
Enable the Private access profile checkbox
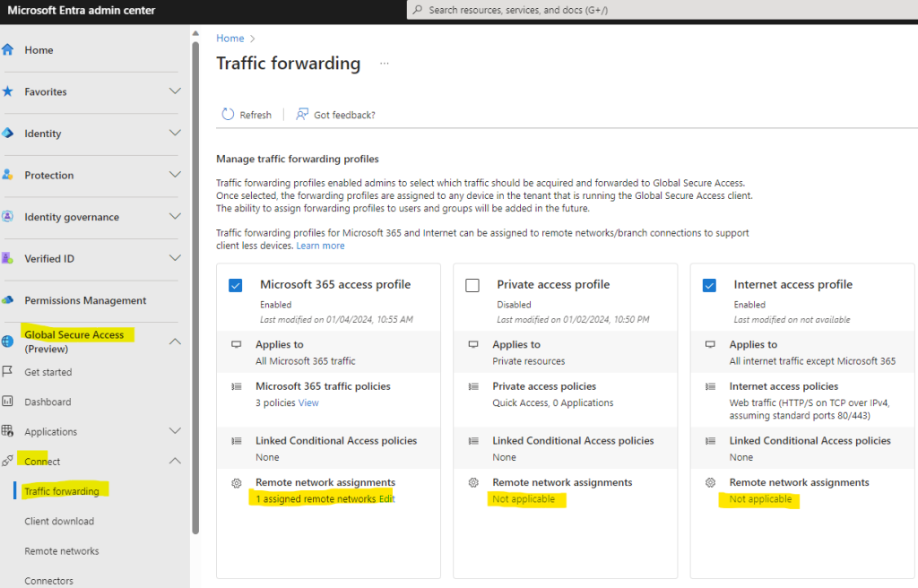point(472,285)
